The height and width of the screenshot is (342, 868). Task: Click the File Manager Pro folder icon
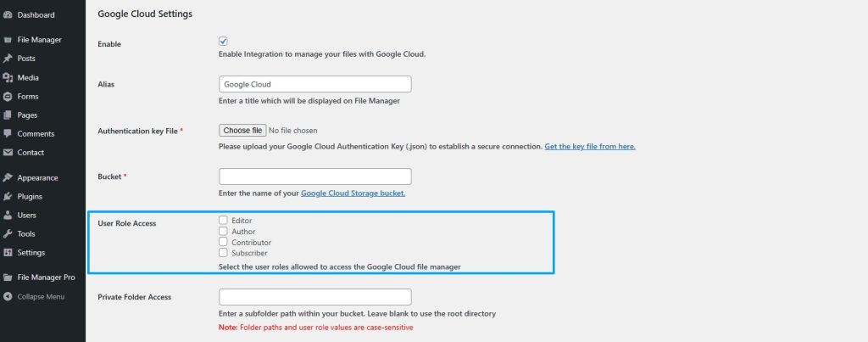[7, 278]
